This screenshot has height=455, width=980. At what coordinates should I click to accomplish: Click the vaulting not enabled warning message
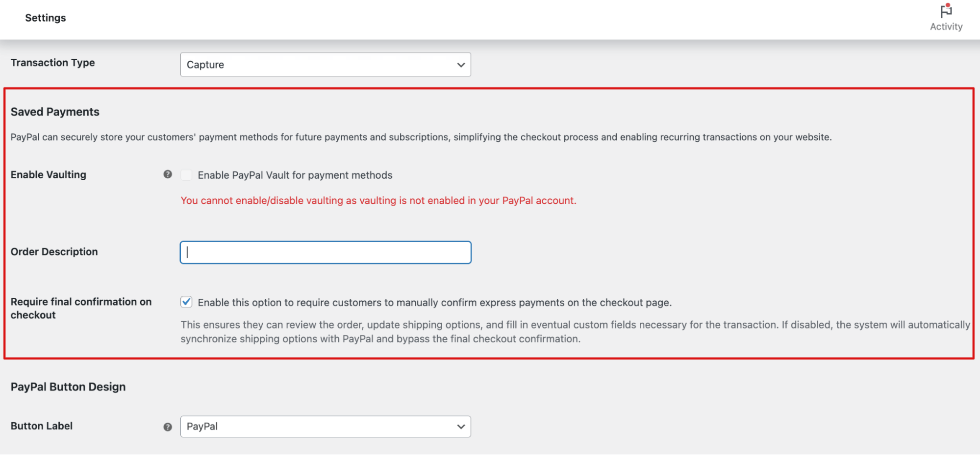378,200
